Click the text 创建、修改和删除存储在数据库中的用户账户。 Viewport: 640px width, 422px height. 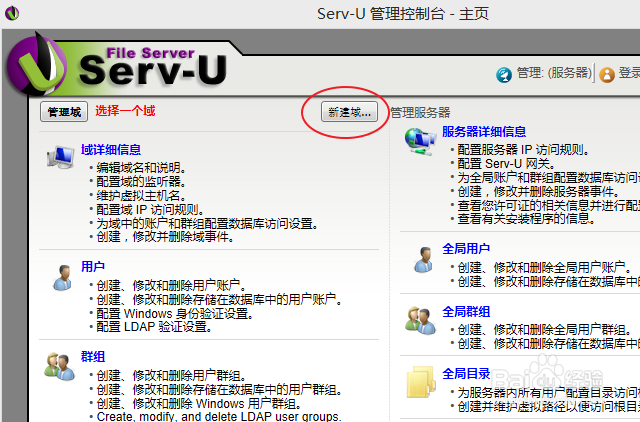219,299
